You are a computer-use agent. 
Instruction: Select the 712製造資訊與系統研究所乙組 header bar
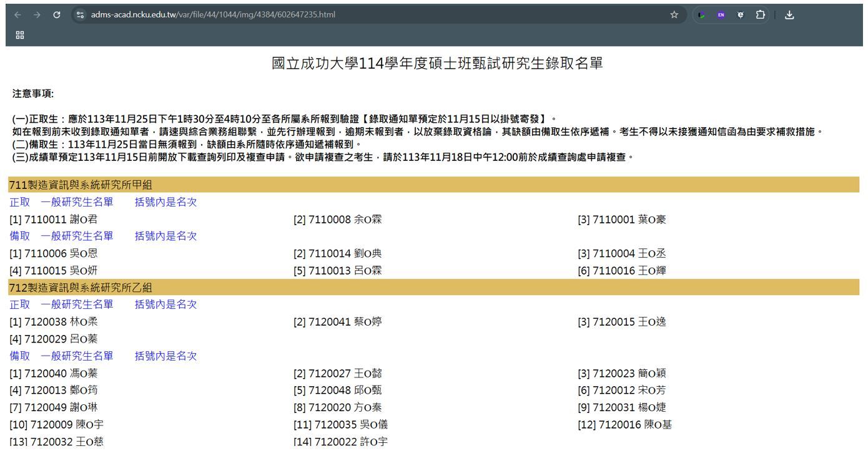coord(434,288)
